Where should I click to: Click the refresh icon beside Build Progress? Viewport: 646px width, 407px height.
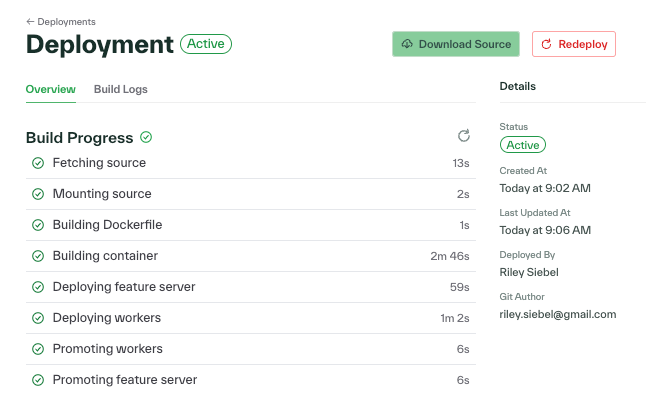[x=464, y=136]
